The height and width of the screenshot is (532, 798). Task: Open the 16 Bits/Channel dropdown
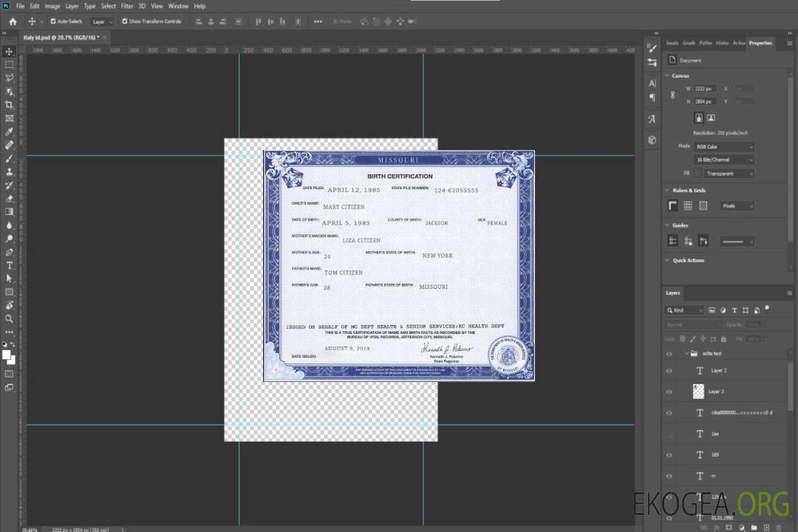[723, 160]
